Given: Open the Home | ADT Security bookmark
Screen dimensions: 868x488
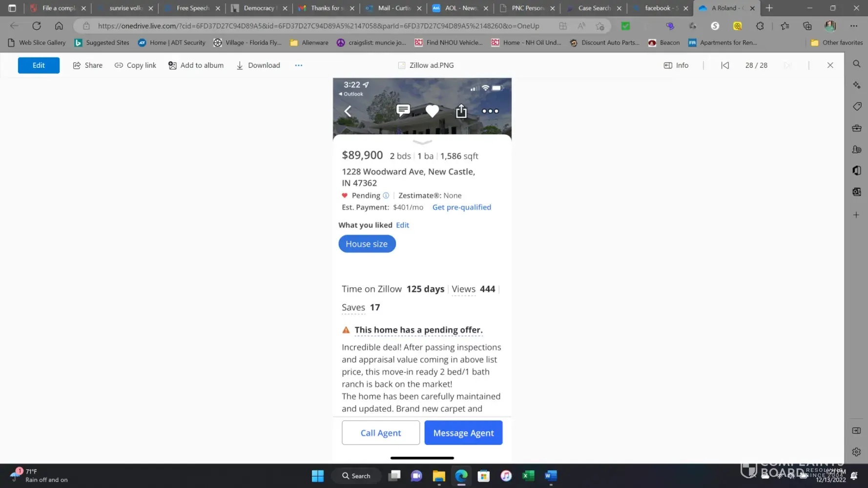Looking at the screenshot, I should [172, 43].
